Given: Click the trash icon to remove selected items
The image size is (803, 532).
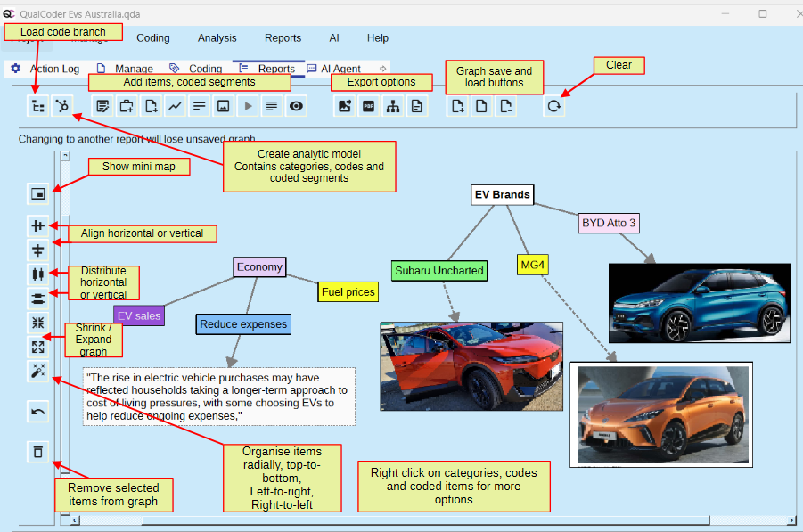Looking at the screenshot, I should coord(38,452).
